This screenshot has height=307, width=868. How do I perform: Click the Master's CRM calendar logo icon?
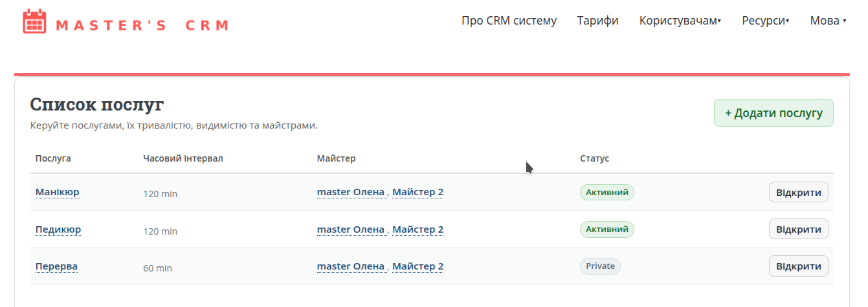(x=35, y=21)
